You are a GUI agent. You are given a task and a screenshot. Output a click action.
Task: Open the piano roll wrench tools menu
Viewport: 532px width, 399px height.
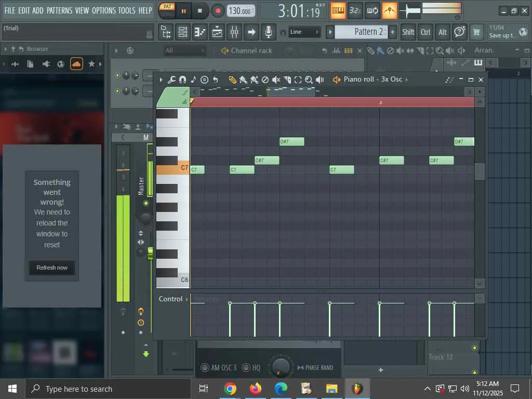pos(171,79)
